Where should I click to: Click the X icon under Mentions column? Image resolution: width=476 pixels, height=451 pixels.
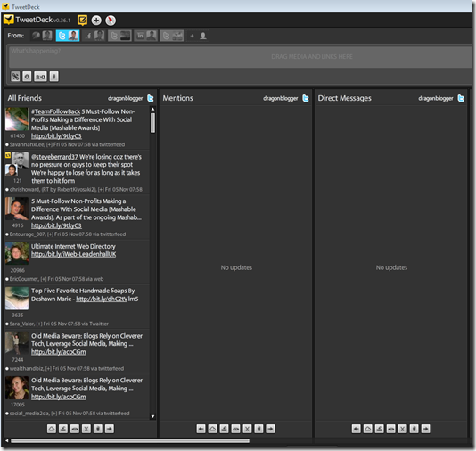tap(247, 429)
